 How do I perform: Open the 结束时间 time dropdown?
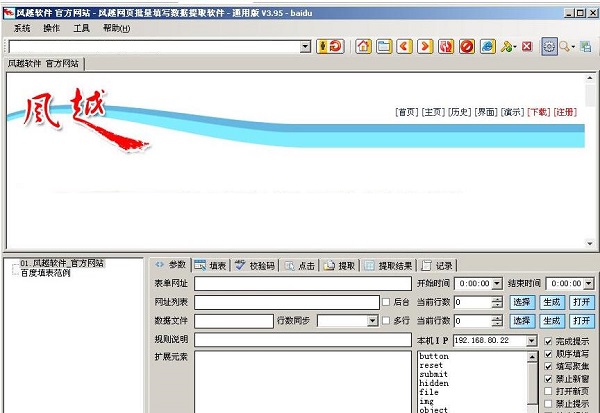tap(589, 284)
